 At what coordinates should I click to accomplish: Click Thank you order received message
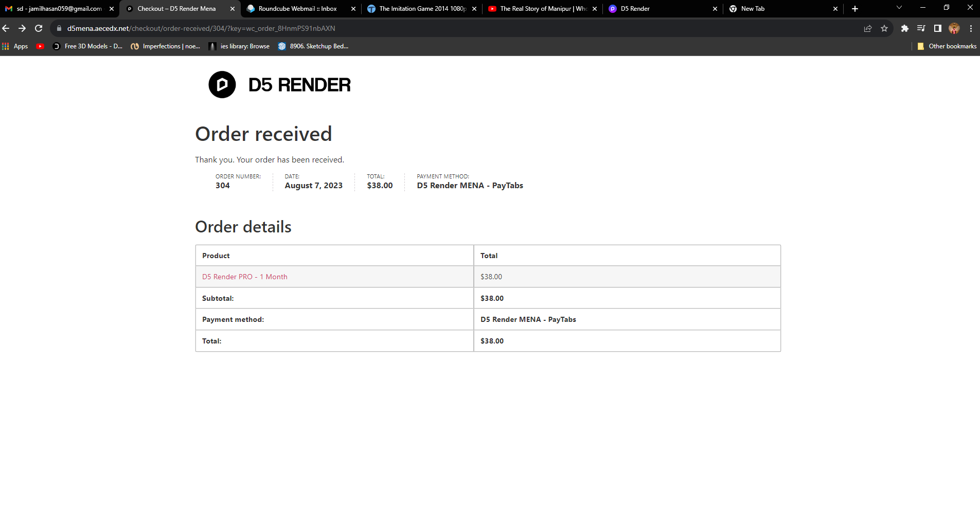point(270,160)
